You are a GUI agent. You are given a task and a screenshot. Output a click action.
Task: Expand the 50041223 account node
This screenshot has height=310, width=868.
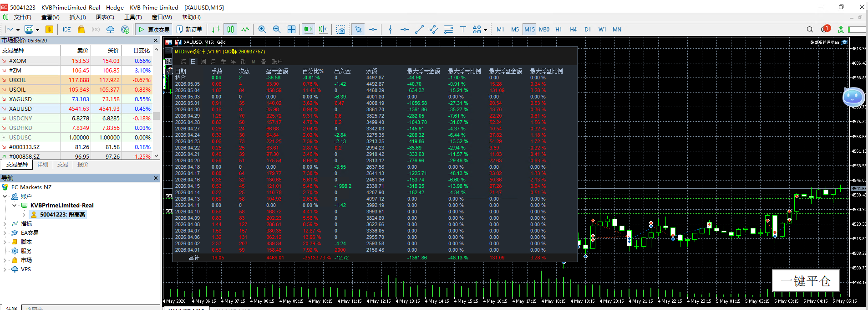pos(24,215)
